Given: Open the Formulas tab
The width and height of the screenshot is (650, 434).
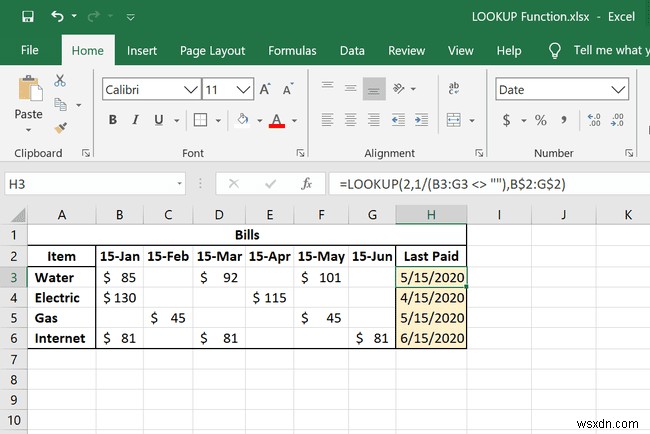Looking at the screenshot, I should pos(292,51).
